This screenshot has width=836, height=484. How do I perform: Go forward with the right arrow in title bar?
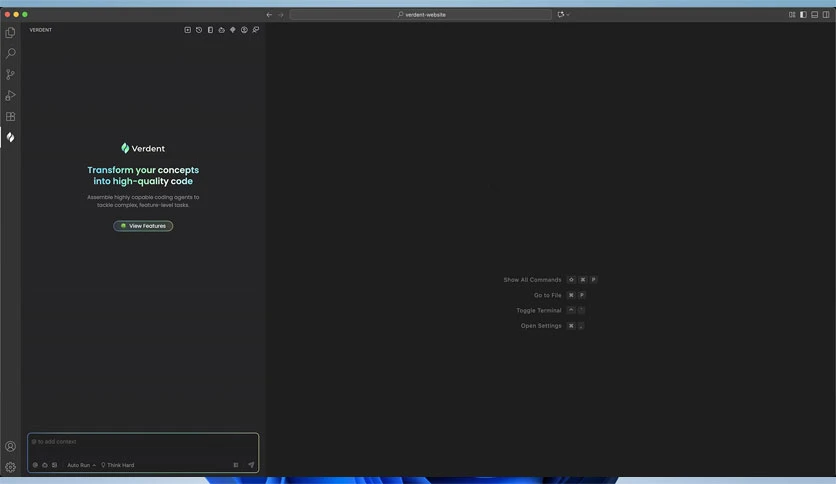pos(280,15)
